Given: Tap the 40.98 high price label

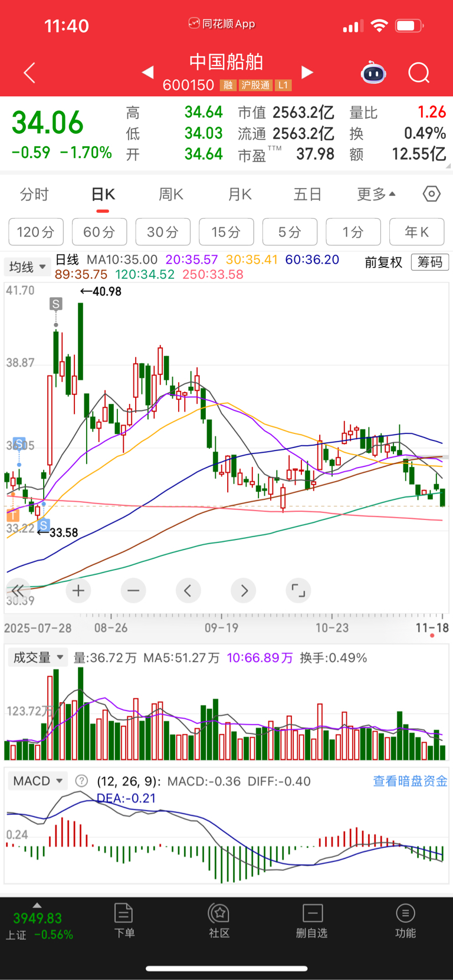Looking at the screenshot, I should 101,291.
